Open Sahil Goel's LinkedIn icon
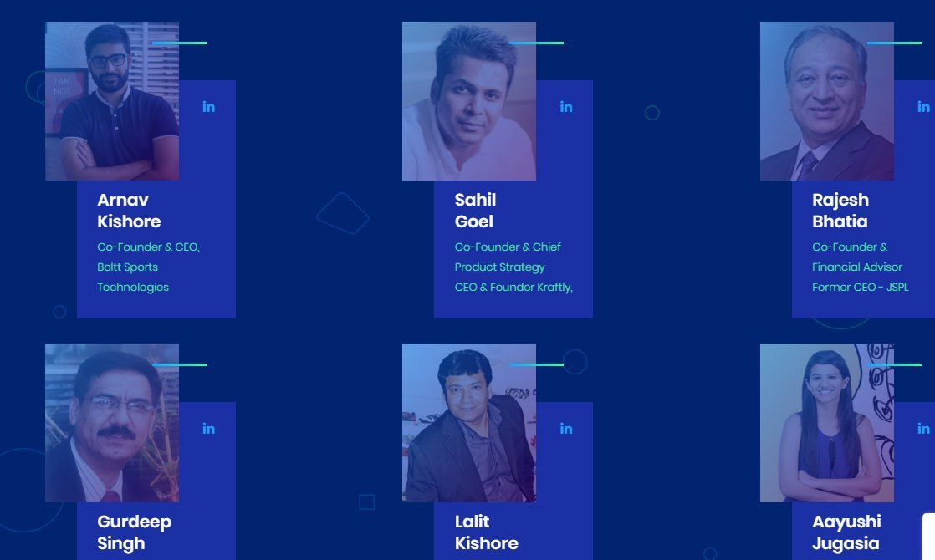Viewport: 935px width, 560px height. coord(566,107)
